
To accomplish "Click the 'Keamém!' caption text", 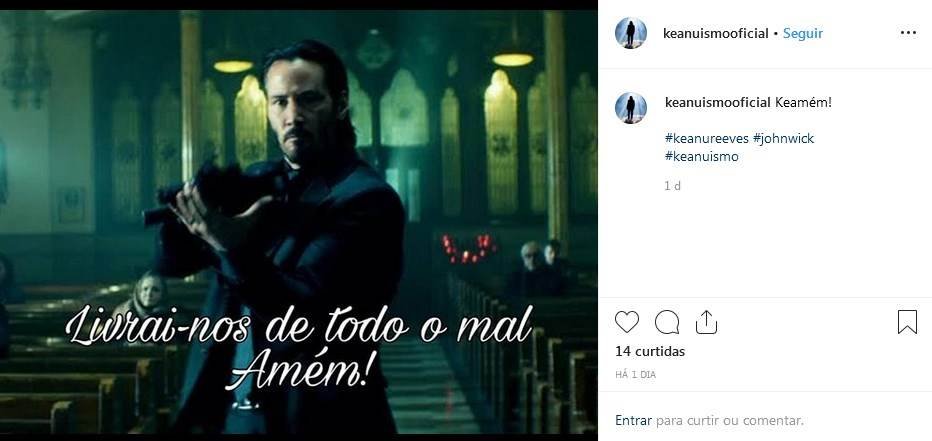I will pos(803,102).
